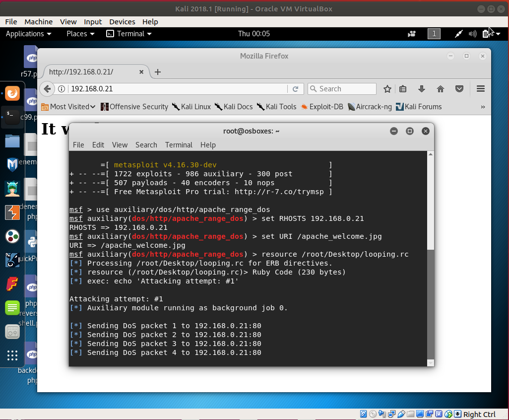Click VirtualBox hard disk activity icon
The image size is (509, 420).
tap(363, 414)
